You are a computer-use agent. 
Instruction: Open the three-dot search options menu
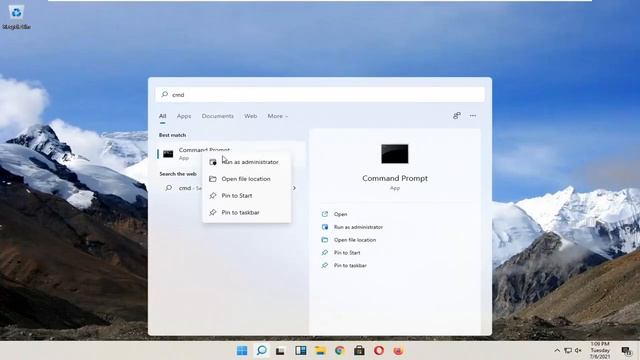pos(473,116)
